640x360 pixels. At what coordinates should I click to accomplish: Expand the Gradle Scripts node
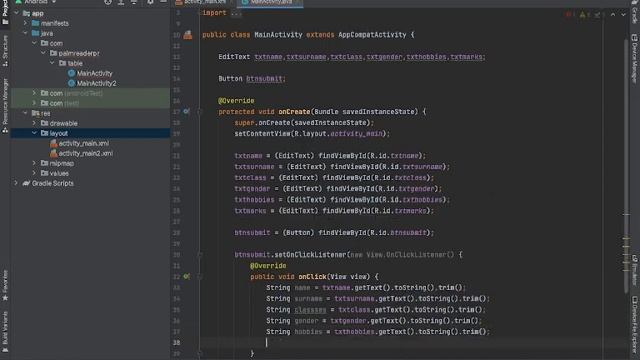[16, 183]
